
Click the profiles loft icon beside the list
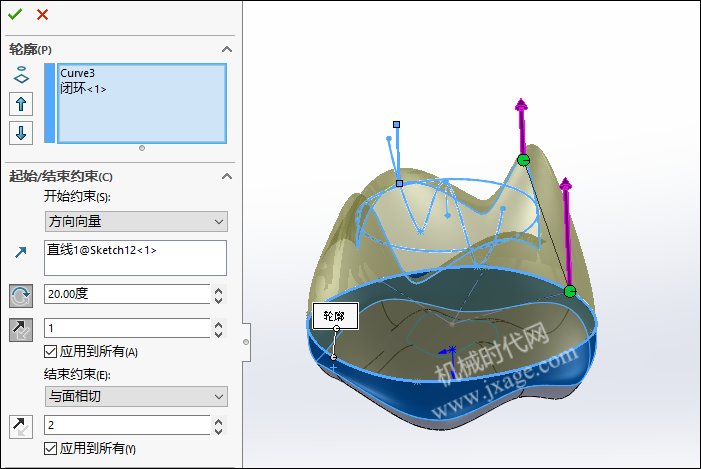(21, 75)
